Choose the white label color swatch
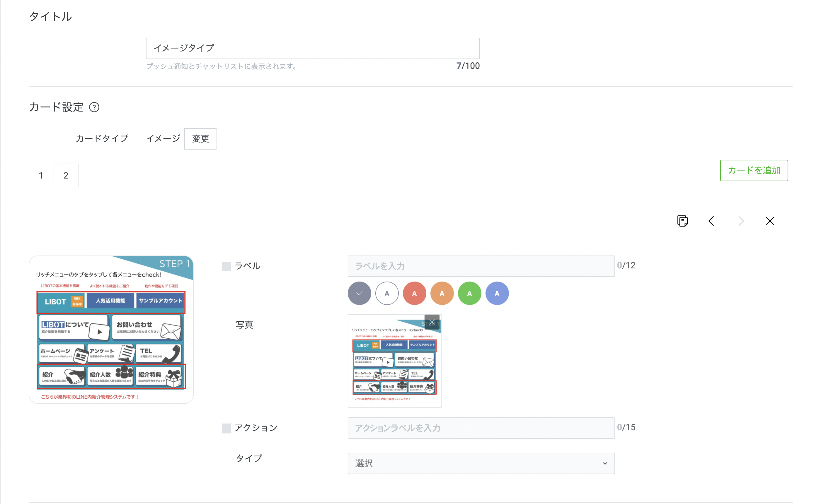821x504 pixels. 387,293
